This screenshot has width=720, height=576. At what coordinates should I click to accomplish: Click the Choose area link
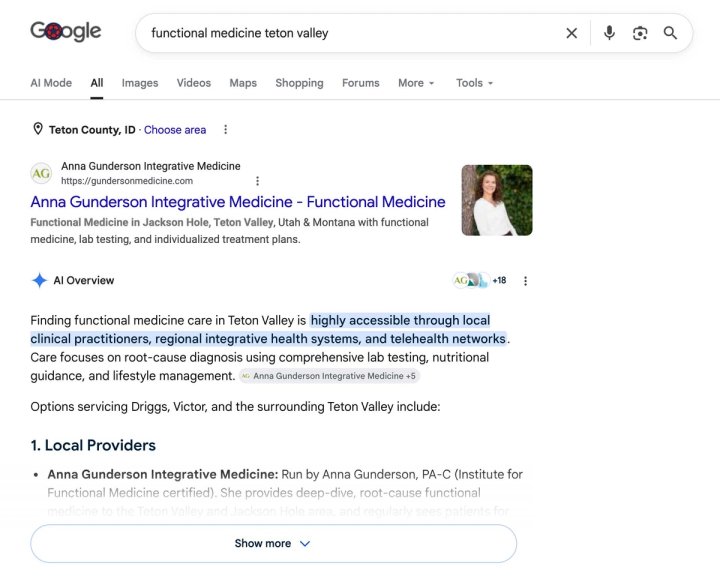tap(175, 130)
